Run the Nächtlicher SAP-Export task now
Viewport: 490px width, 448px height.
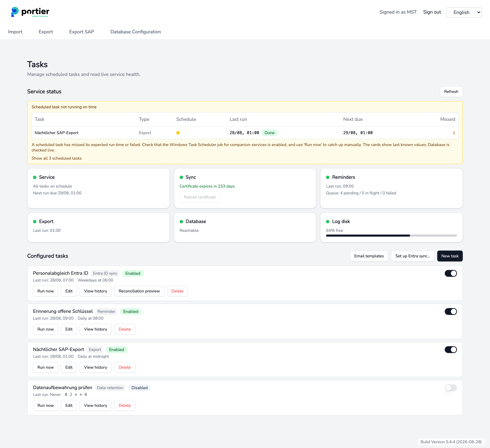45,367
